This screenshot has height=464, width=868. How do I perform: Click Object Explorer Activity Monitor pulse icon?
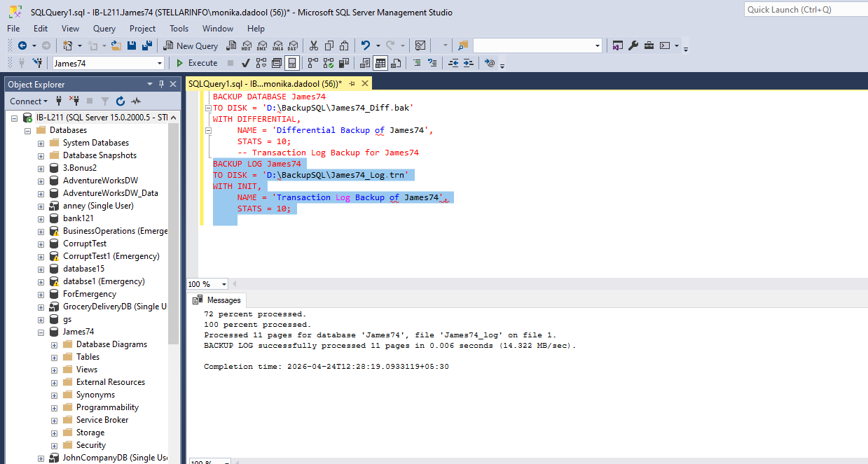[x=135, y=101]
